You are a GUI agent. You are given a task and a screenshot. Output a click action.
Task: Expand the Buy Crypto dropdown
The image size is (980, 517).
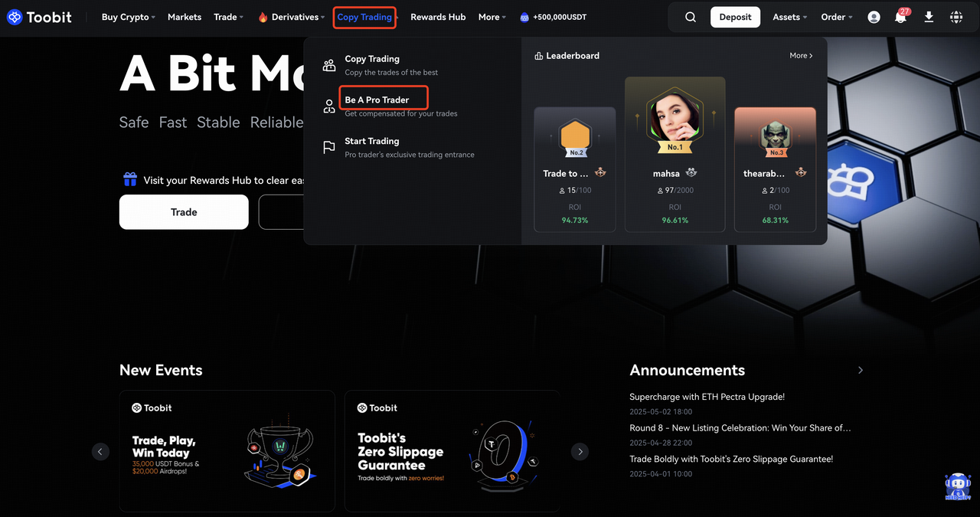coord(128,17)
